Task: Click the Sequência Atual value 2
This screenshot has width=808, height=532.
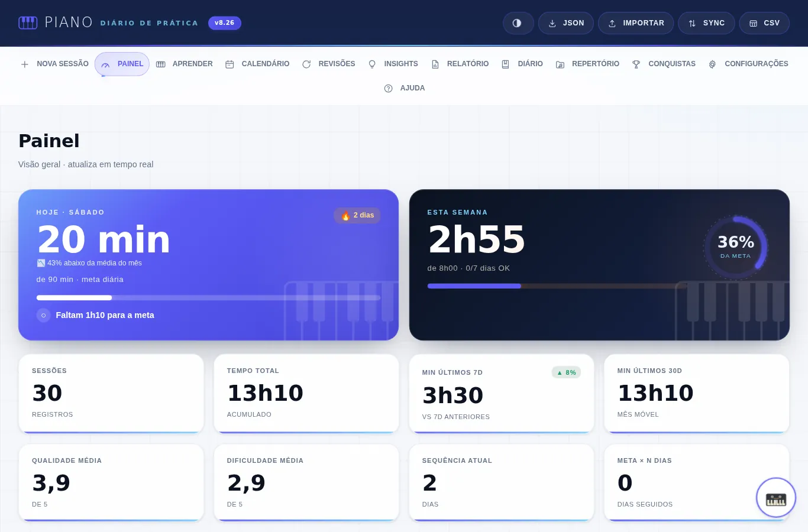Action: click(x=429, y=483)
